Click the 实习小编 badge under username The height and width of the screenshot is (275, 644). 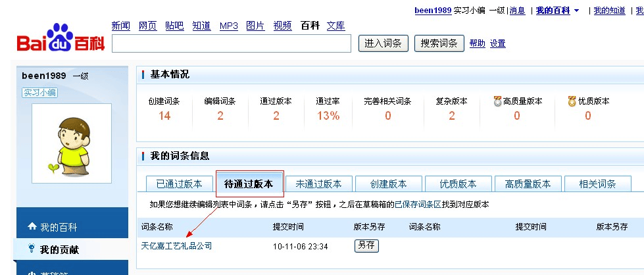point(39,93)
